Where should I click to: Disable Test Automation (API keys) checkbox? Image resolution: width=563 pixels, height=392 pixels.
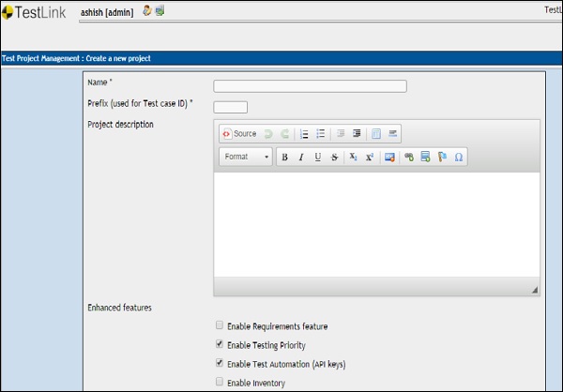coord(220,363)
